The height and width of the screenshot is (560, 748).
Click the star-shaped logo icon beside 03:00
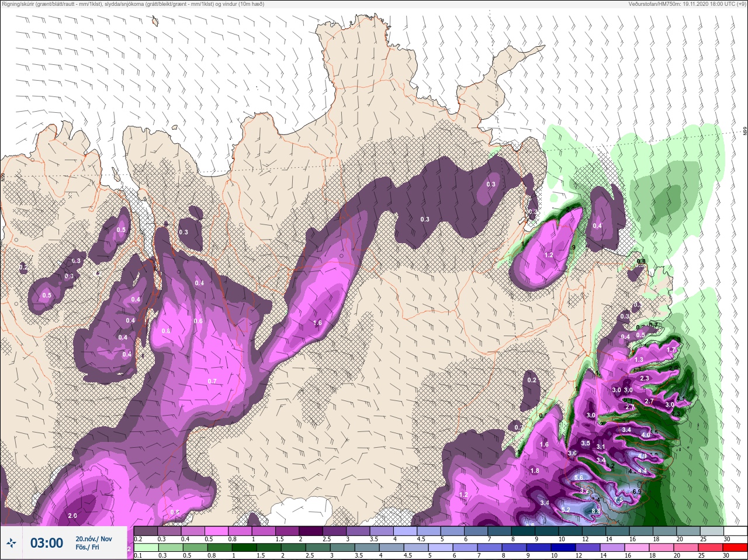point(12,543)
